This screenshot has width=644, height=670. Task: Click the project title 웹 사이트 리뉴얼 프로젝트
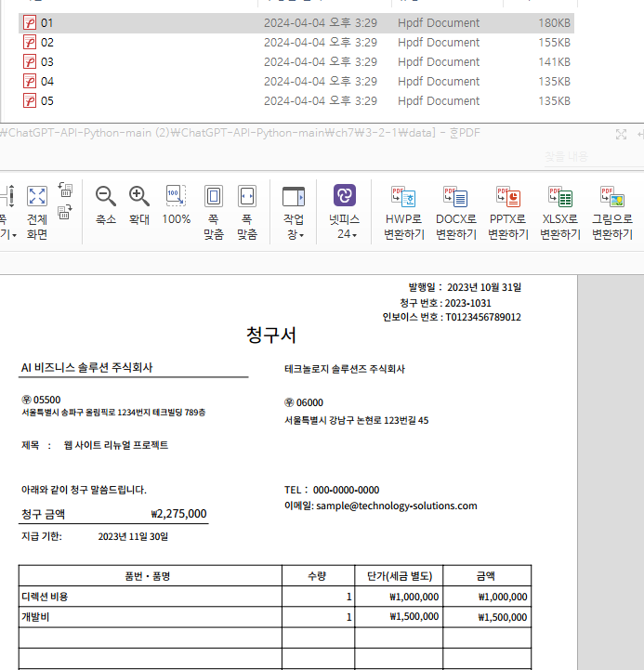(x=116, y=445)
